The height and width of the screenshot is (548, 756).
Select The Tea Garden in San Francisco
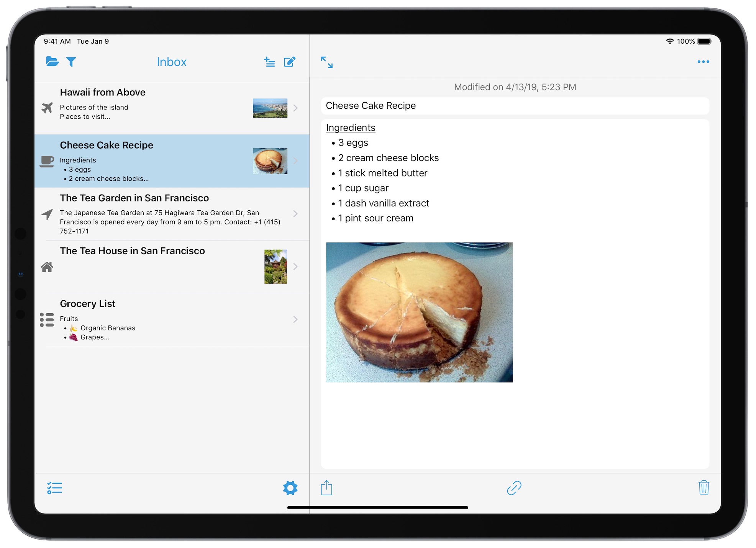pos(172,214)
